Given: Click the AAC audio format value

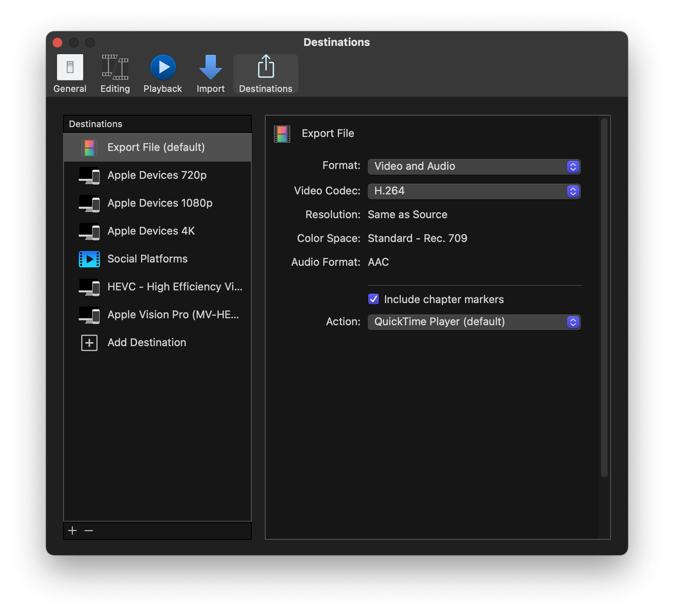Looking at the screenshot, I should (378, 262).
